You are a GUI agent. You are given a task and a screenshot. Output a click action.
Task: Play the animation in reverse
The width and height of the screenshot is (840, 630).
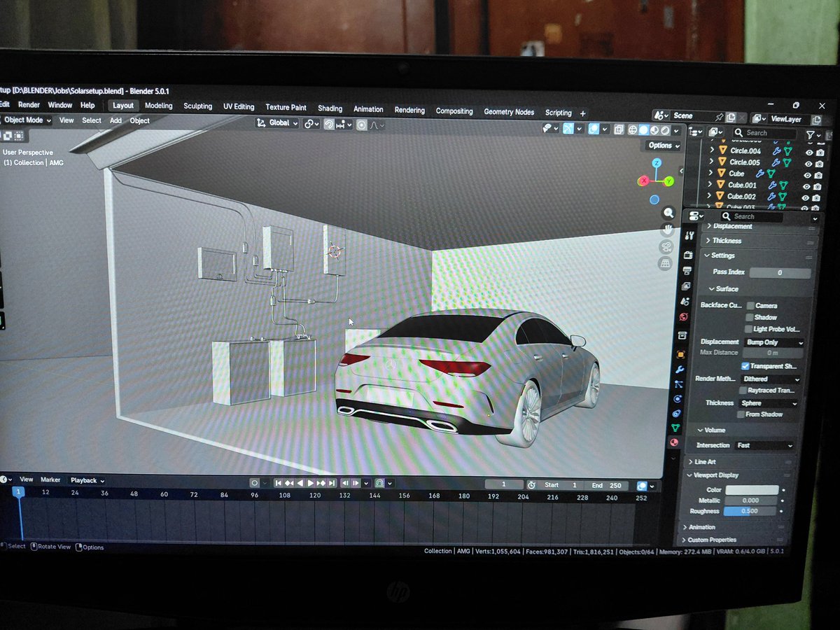pyautogui.click(x=300, y=483)
